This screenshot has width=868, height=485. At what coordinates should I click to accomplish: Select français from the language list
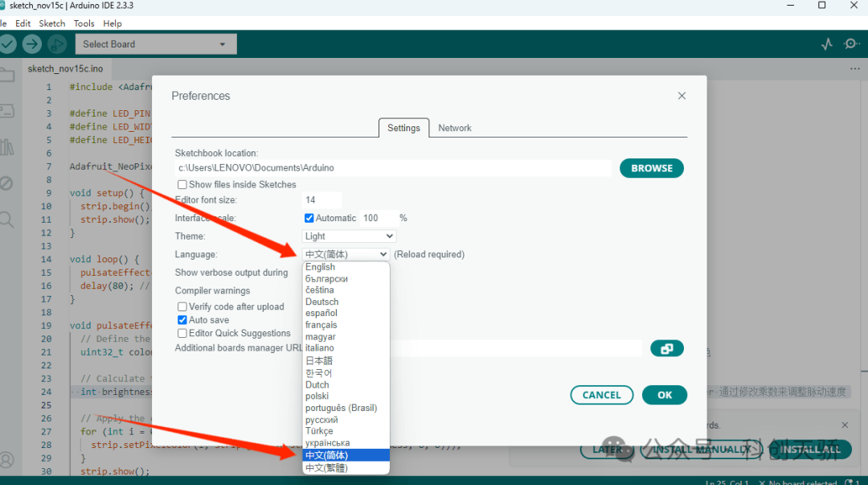tap(346, 326)
